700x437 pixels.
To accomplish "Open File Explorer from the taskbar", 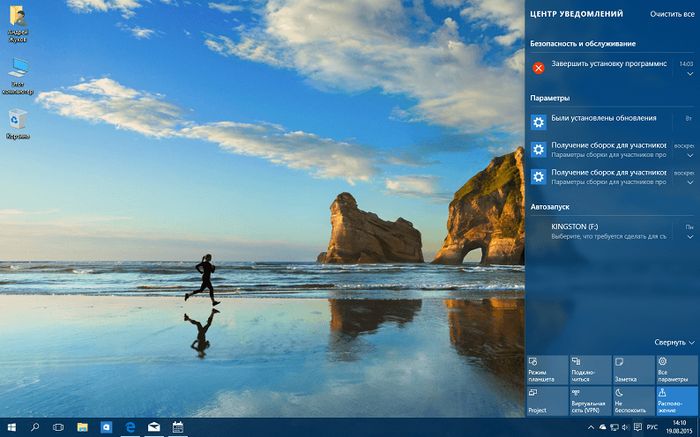I will click(83, 427).
